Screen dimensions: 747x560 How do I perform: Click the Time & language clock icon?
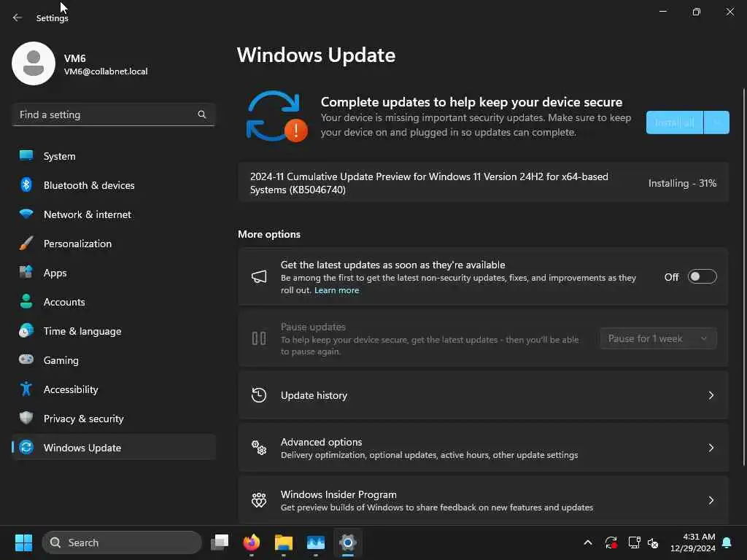[x=26, y=330]
